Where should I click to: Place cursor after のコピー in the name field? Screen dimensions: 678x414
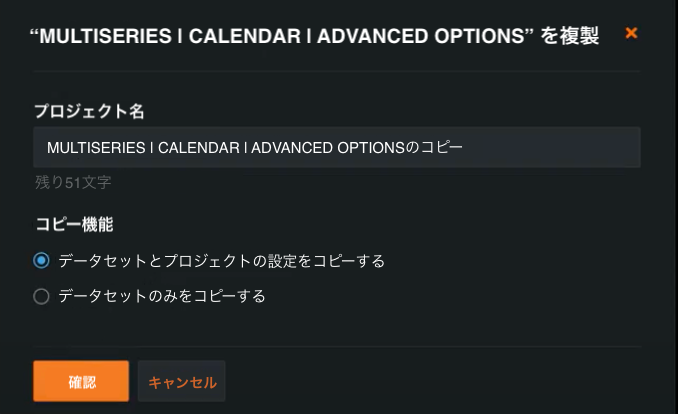[x=465, y=148]
